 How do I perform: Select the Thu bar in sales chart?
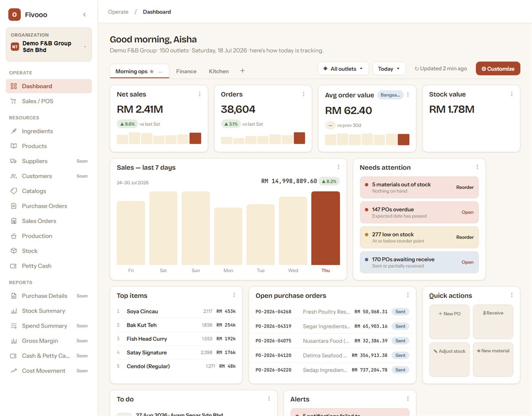[325, 228]
